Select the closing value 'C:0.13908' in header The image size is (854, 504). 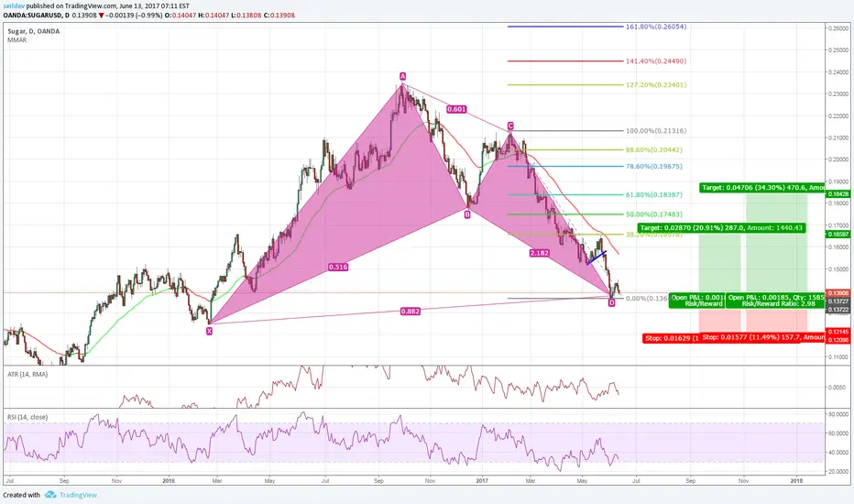tap(279, 16)
